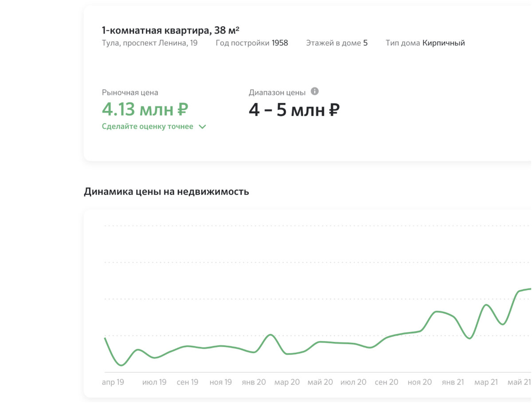Click the мар 20 axis label
This screenshot has width=532, height=403.
pos(287,382)
